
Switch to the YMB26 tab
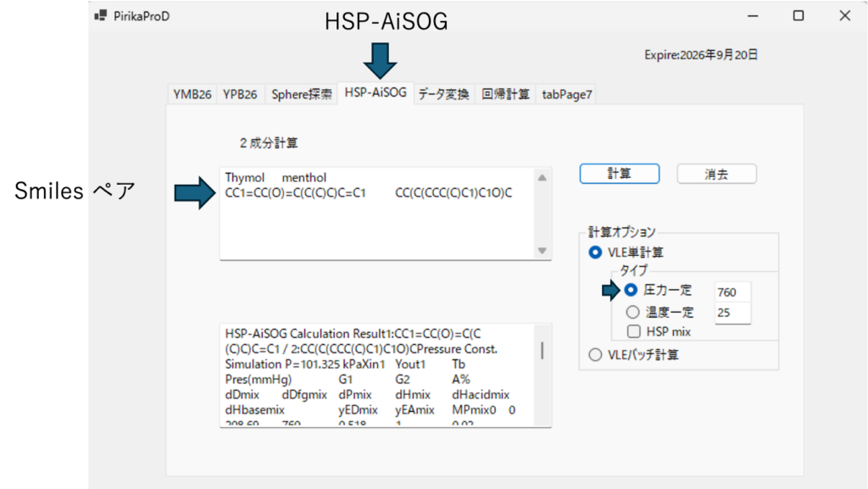[192, 94]
